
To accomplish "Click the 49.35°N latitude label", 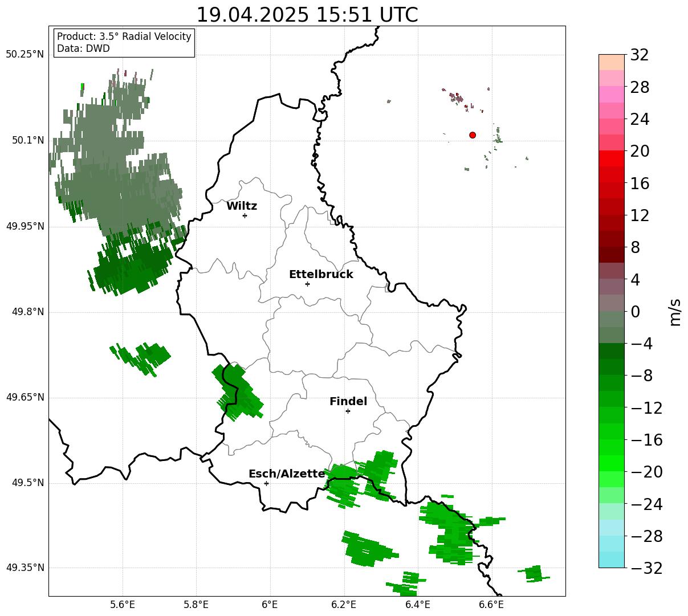I will [25, 568].
